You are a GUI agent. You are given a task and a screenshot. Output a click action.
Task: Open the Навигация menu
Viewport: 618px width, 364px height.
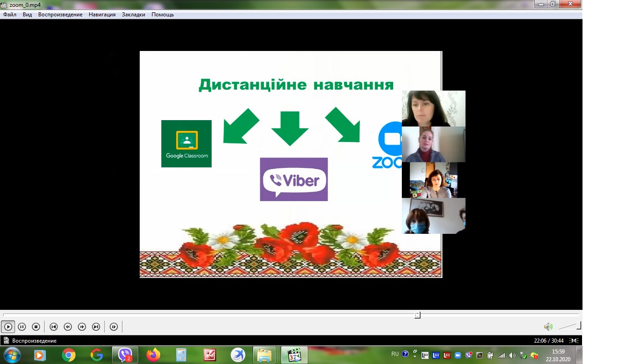tap(102, 15)
